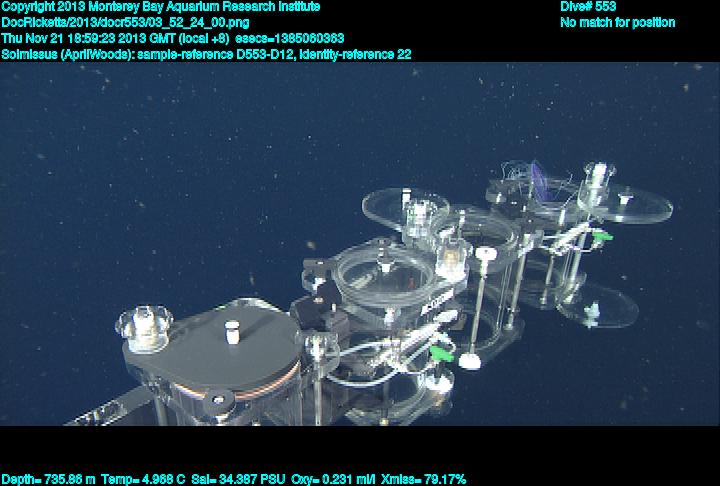Viewport: 720px width, 486px height.
Task: Select the file path DocRicketts/2013/docr553/03_52_24_00.png
Action: (x=125, y=23)
